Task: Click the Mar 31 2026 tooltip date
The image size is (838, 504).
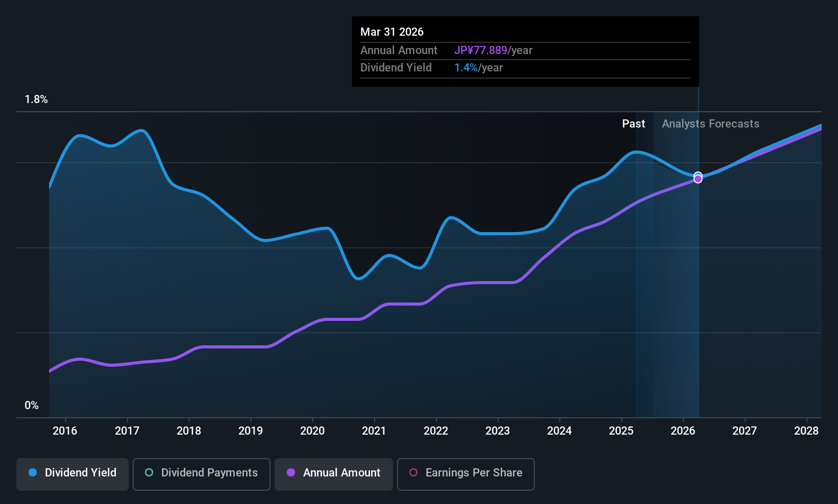Action: [x=392, y=32]
